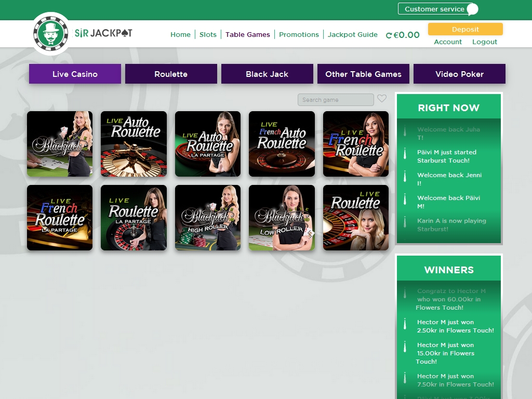Open Live Blackjack HD game
This screenshot has width=532, height=399.
coord(60,144)
